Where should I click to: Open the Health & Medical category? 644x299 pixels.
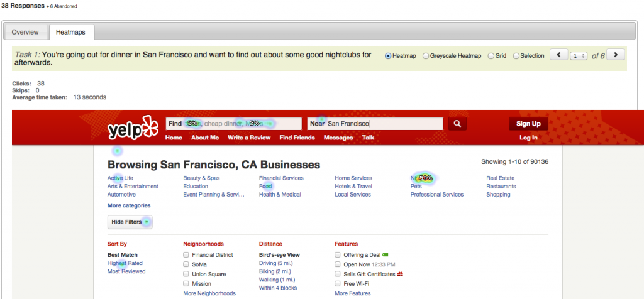point(280,194)
